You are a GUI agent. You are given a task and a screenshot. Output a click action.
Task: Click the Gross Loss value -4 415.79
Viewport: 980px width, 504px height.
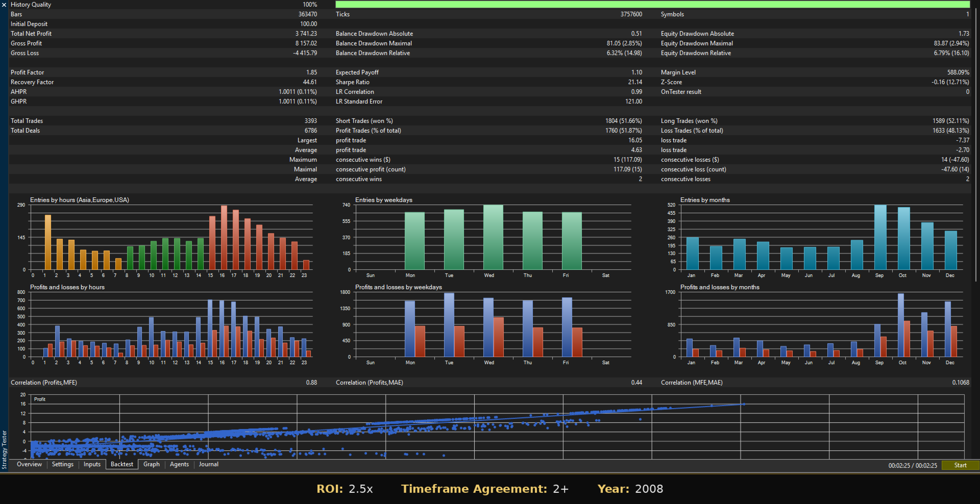pyautogui.click(x=305, y=53)
